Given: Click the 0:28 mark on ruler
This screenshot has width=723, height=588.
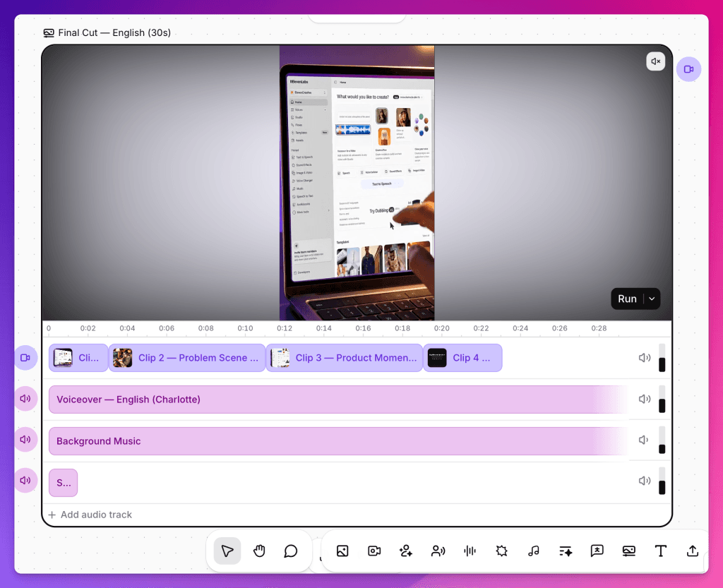Looking at the screenshot, I should tap(599, 328).
